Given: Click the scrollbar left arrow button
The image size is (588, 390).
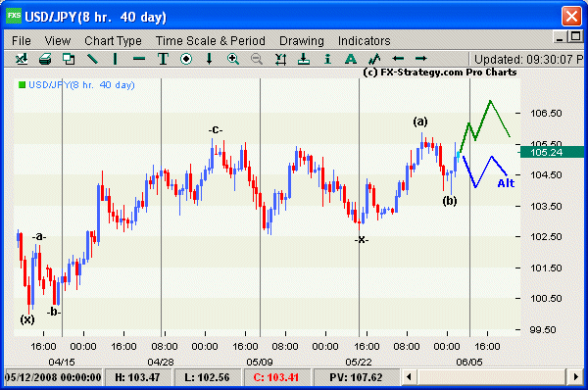Looking at the screenshot, I should pyautogui.click(x=409, y=376).
